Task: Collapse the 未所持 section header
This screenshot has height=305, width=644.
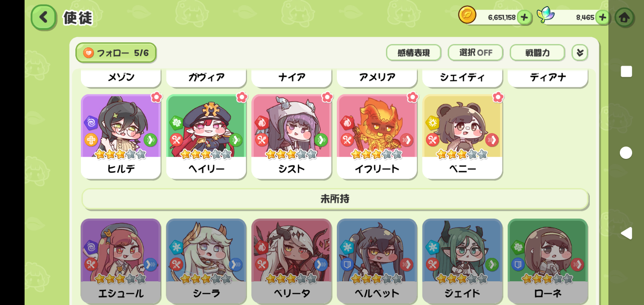Action: click(x=335, y=199)
